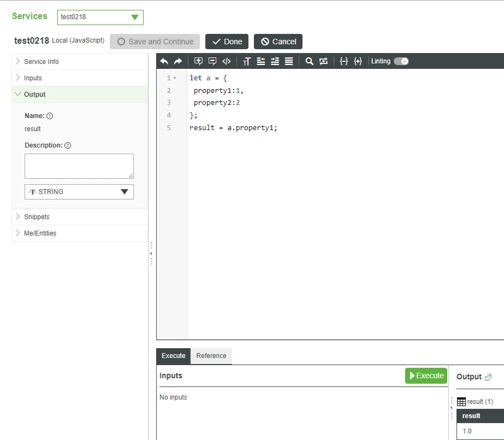
Task: Open search with the magnifier icon
Action: (309, 61)
